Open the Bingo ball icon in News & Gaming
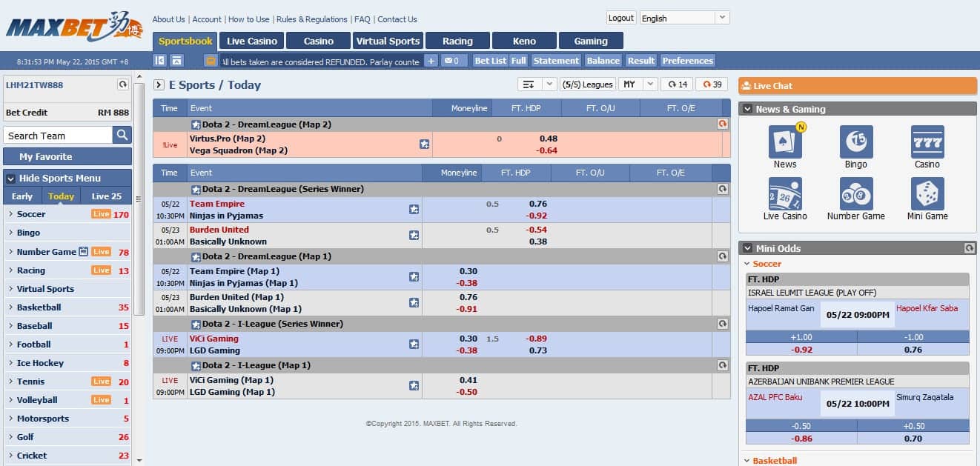The width and height of the screenshot is (980, 466). pos(856,142)
